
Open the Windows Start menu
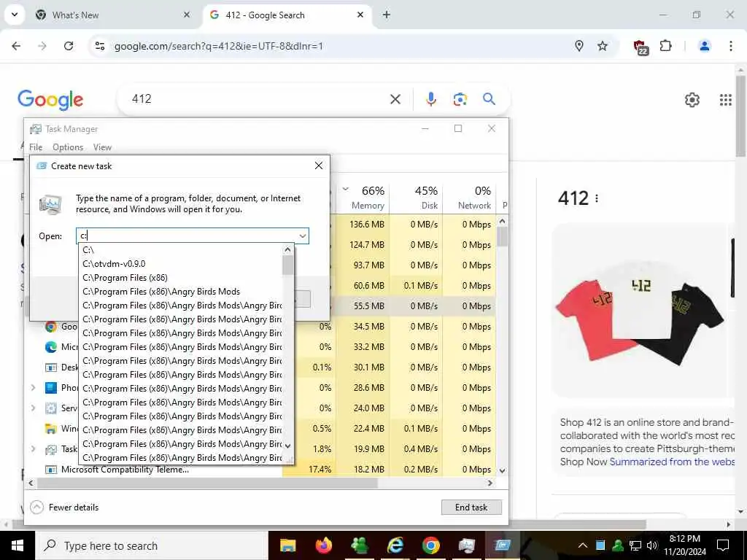18,545
